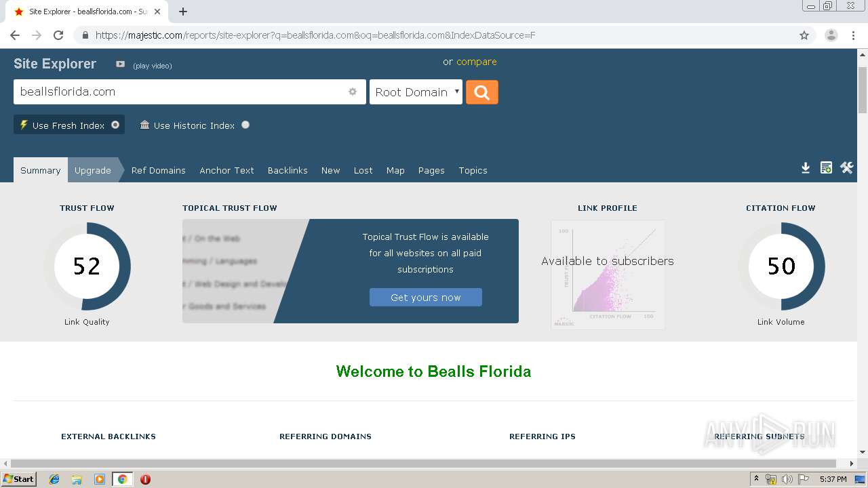Switch to the Summary tab

(x=40, y=170)
